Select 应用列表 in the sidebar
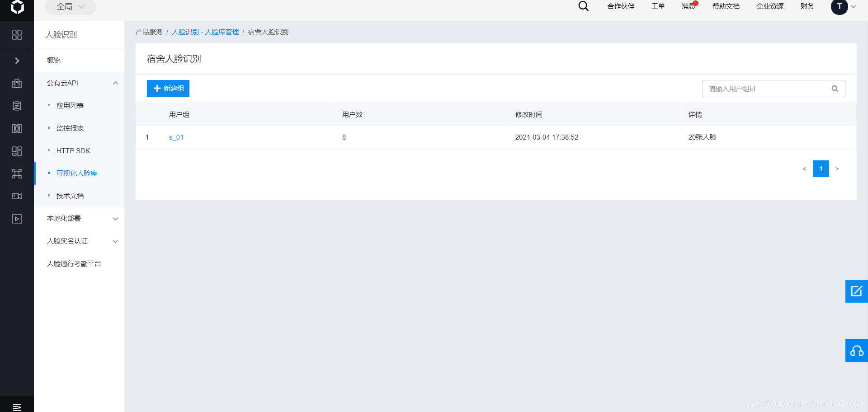 [70, 106]
